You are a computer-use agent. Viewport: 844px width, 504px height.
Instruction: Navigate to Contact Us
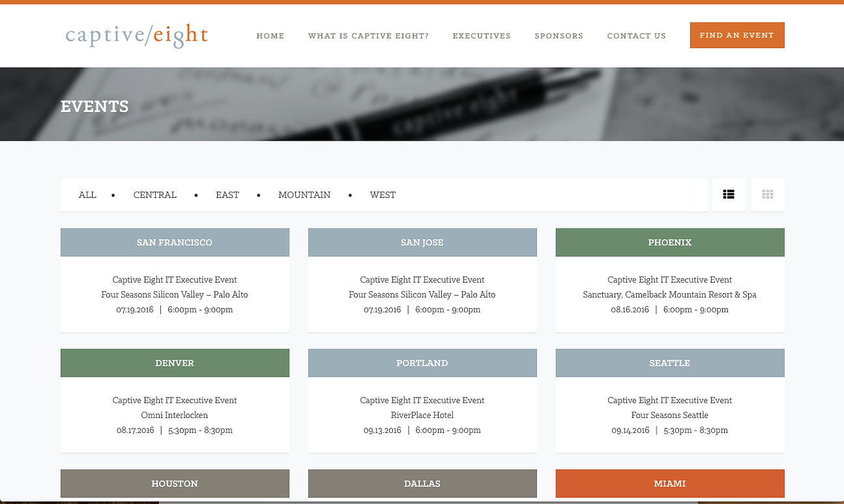tap(636, 36)
